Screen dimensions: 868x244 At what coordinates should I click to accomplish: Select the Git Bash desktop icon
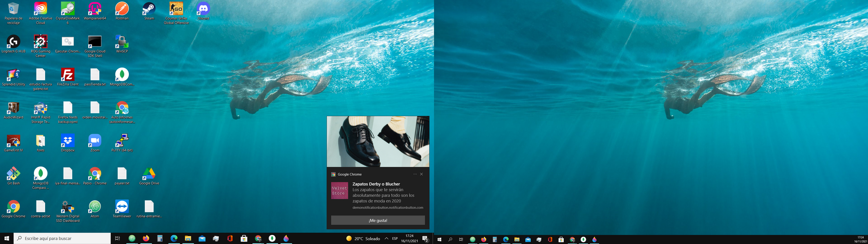click(x=13, y=175)
